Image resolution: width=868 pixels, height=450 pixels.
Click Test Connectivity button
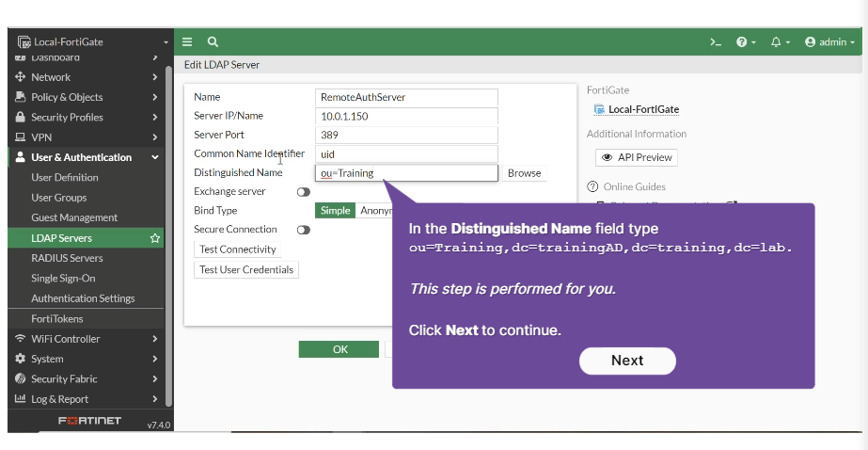pyautogui.click(x=238, y=249)
